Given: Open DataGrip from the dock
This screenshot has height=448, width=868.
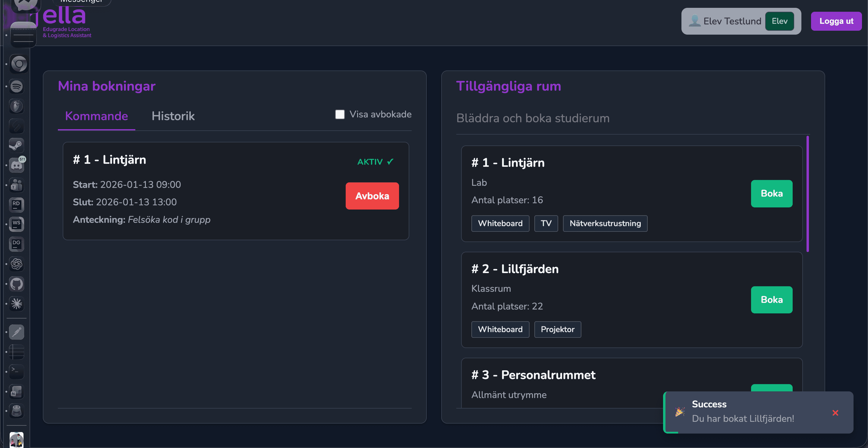Looking at the screenshot, I should (x=17, y=244).
